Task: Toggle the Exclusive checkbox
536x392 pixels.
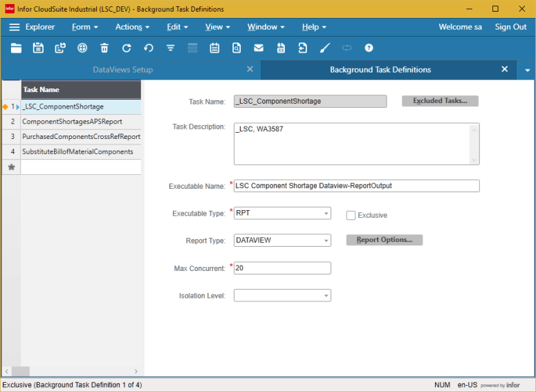Action: point(351,215)
